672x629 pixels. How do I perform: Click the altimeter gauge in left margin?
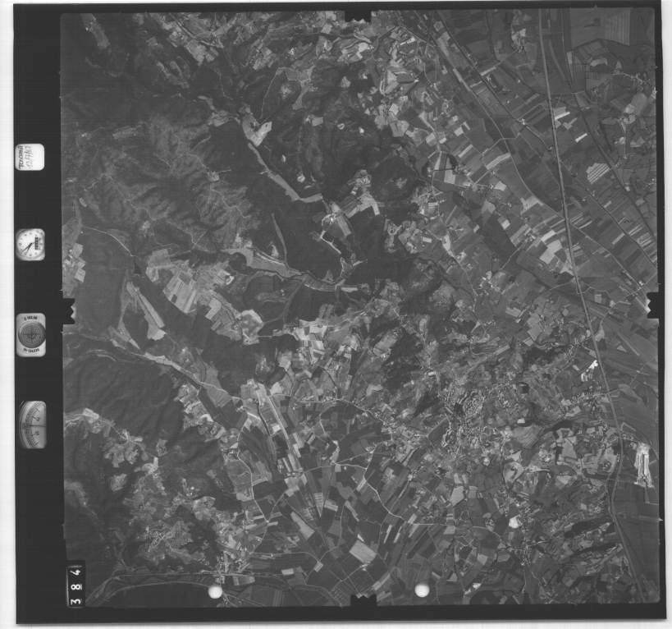(32, 424)
